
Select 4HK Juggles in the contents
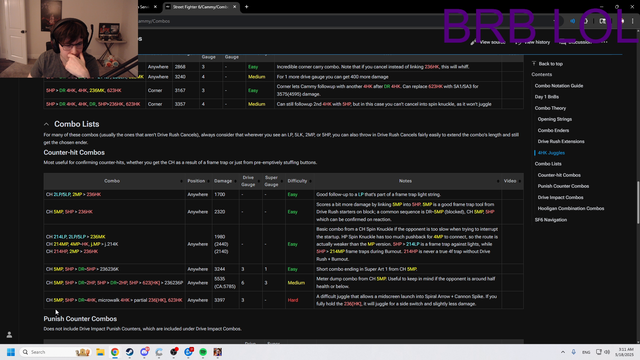[x=551, y=153]
